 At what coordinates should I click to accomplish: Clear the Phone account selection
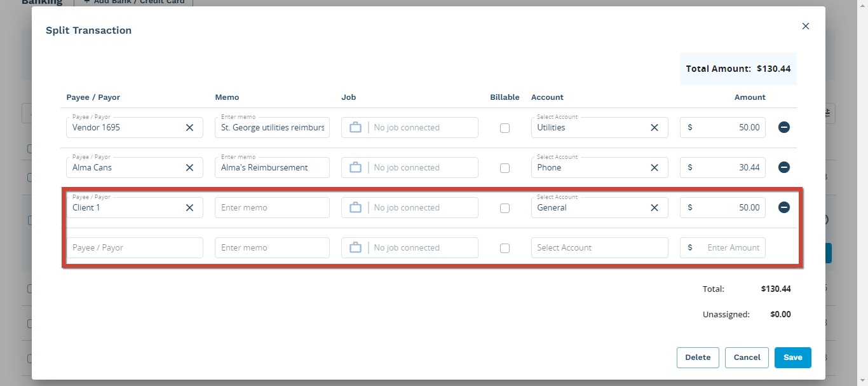click(654, 167)
